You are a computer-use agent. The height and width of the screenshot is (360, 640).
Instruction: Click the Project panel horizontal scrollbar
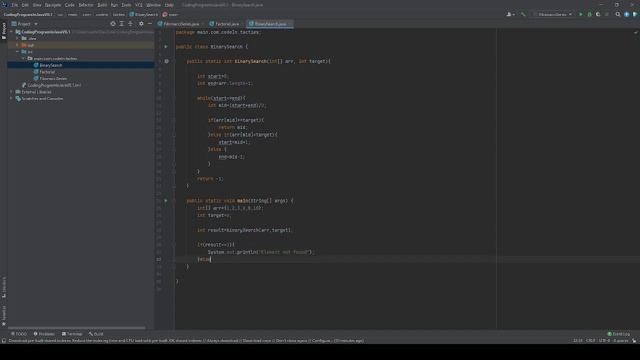[76, 328]
